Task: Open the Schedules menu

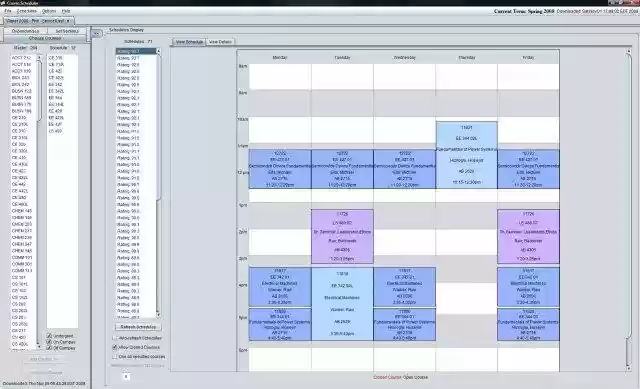Action: pos(27,11)
